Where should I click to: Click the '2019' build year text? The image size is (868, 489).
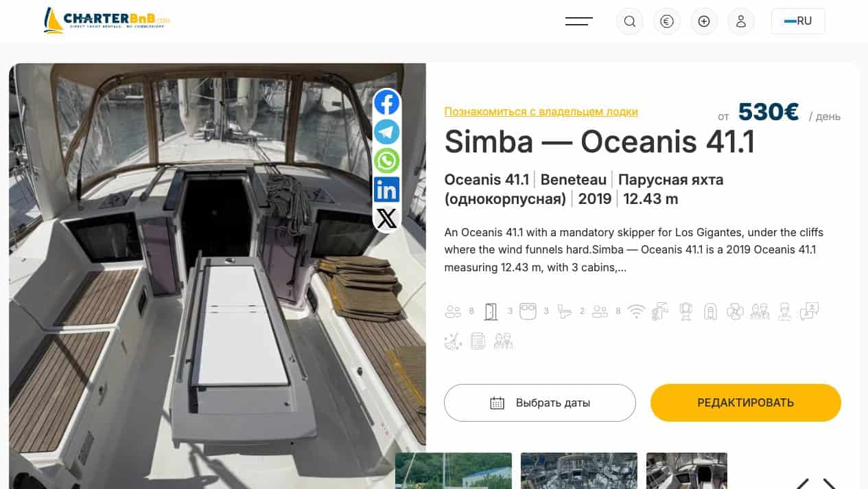coord(595,199)
